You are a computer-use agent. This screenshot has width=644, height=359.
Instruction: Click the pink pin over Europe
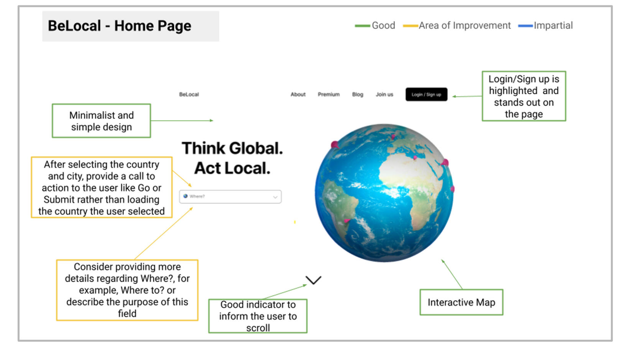click(x=393, y=136)
